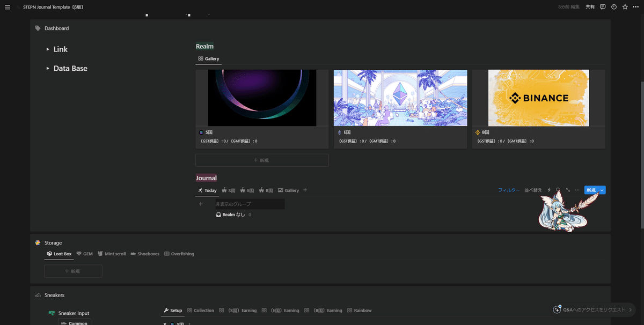The height and width of the screenshot is (325, 644).
Task: Favorite the page with the star icon
Action: 625,7
